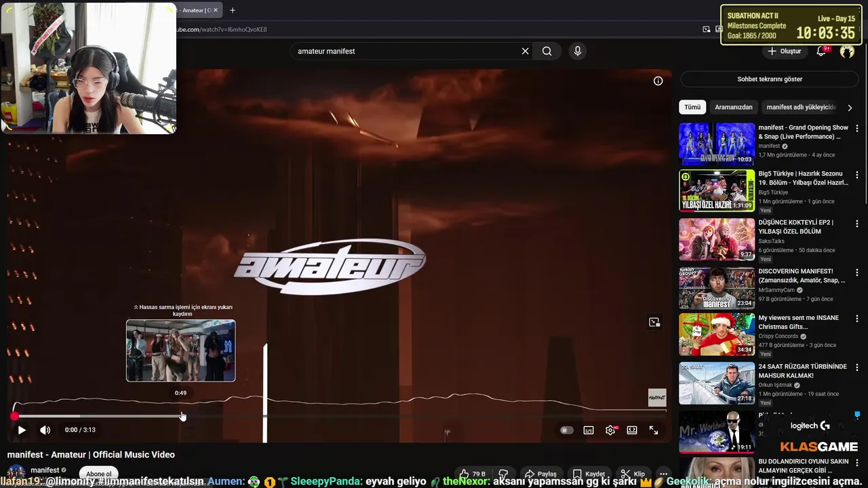Image resolution: width=868 pixels, height=488 pixels.
Task: Dislike the video thumbs down
Action: click(503, 474)
